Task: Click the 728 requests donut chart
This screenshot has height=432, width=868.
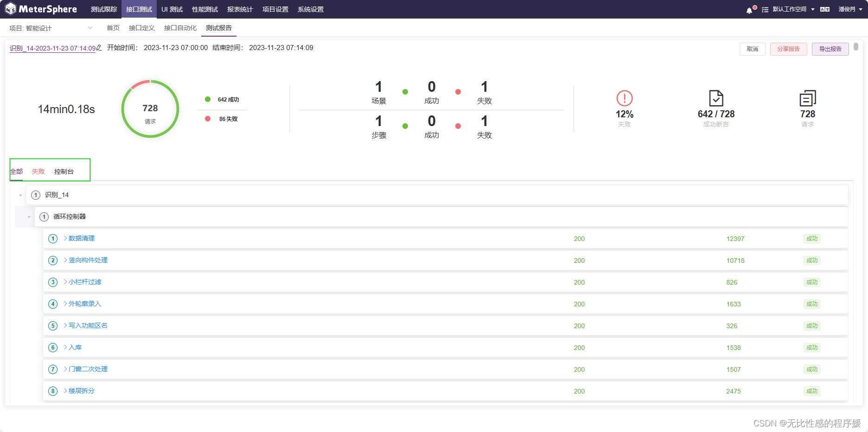Action: click(150, 109)
